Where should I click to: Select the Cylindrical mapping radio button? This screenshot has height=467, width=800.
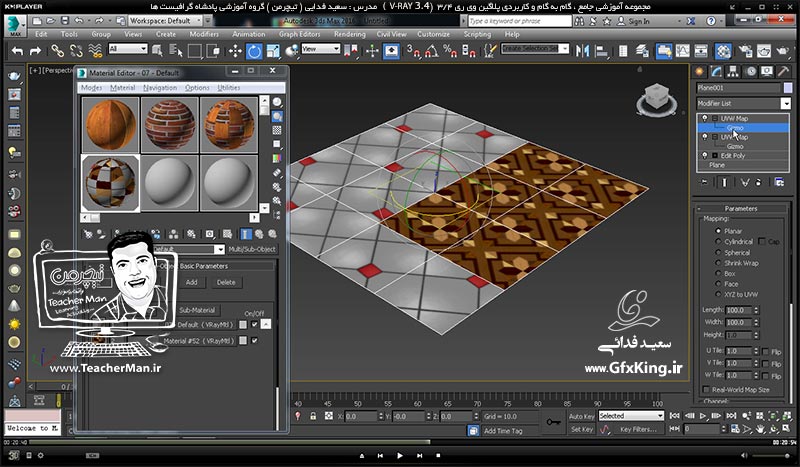718,241
